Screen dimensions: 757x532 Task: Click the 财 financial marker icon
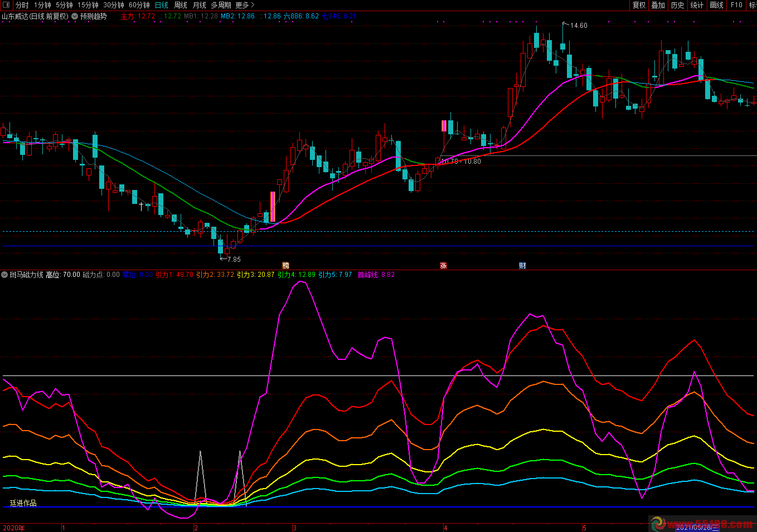pyautogui.click(x=522, y=266)
